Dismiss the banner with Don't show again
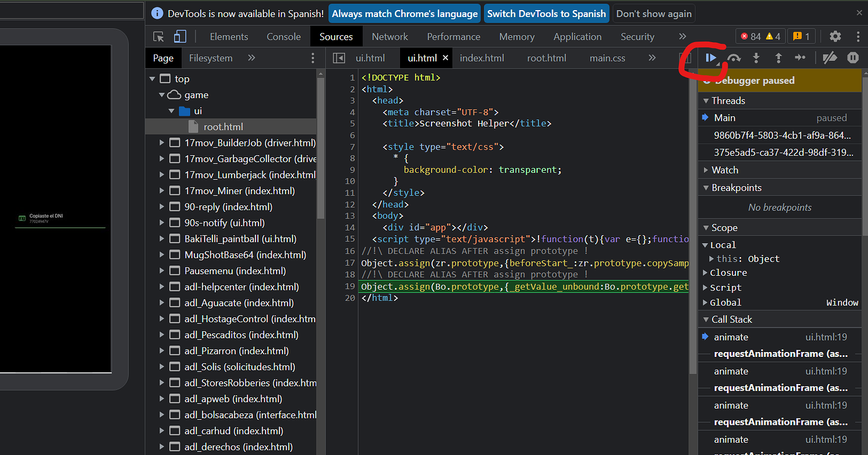The image size is (868, 455). (x=654, y=13)
